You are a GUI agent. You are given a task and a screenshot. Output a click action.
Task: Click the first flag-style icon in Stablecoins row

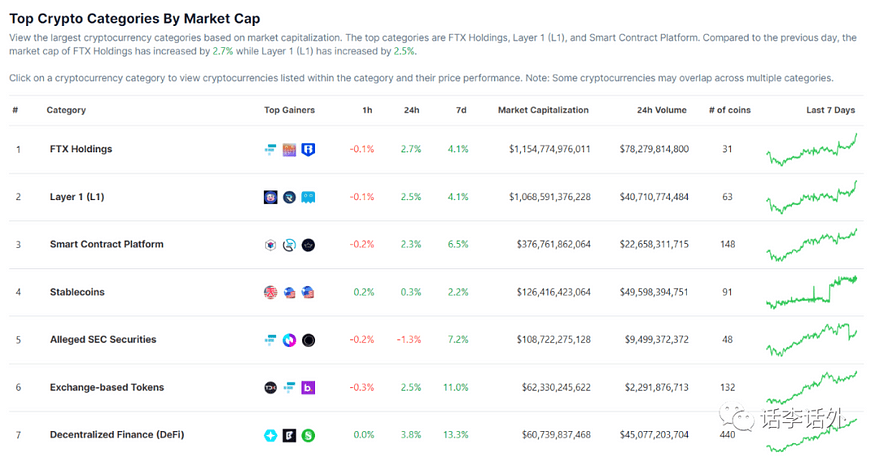[x=270, y=292]
